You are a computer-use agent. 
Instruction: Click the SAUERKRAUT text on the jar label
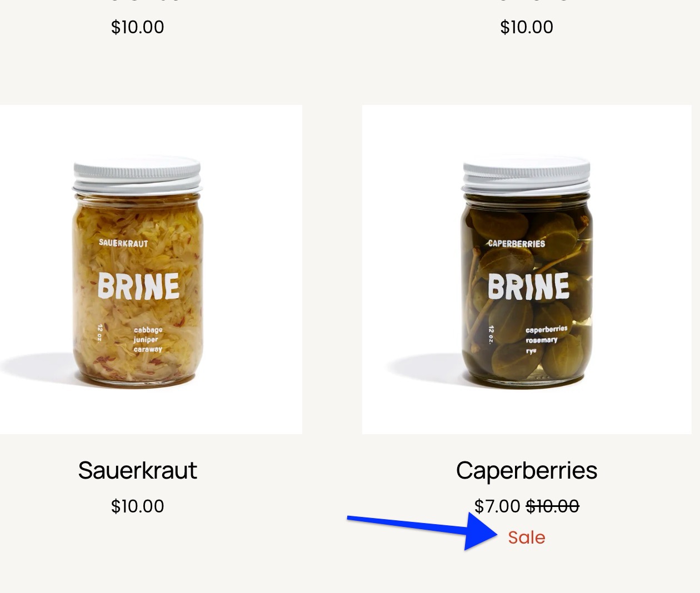123,242
